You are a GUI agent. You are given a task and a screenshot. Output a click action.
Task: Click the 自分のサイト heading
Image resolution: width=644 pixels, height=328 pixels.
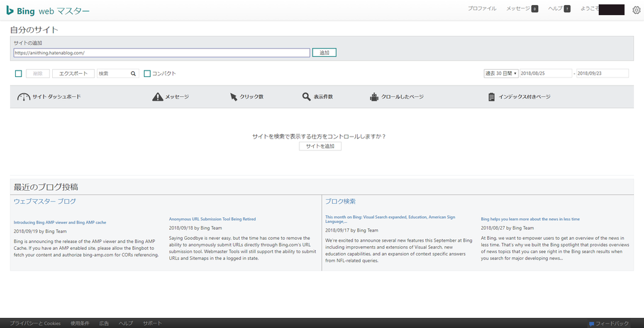[34, 30]
